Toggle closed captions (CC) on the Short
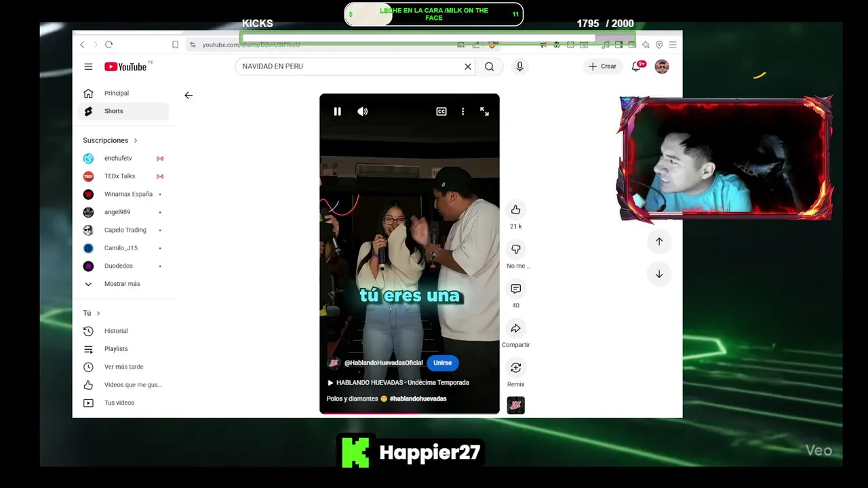The width and height of the screenshot is (868, 488). pos(441,111)
